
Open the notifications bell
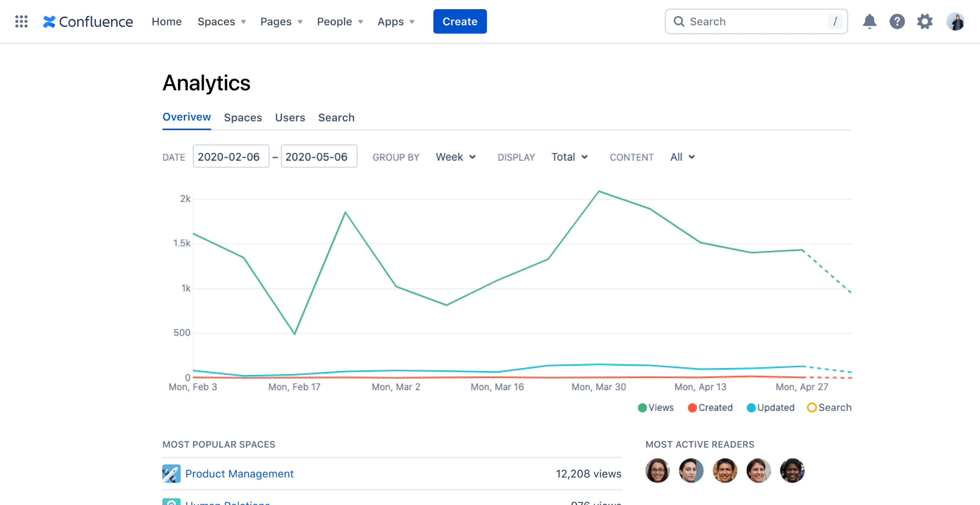[869, 22]
